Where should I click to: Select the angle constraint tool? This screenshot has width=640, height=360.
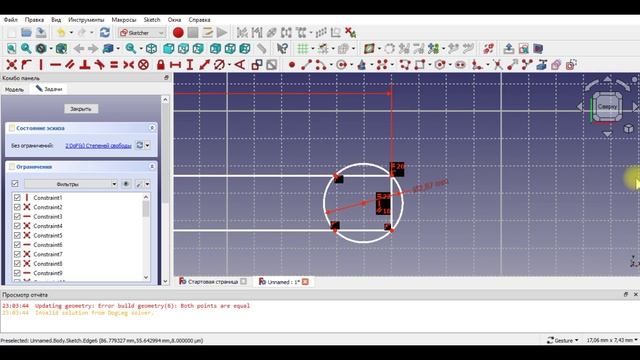[240, 64]
